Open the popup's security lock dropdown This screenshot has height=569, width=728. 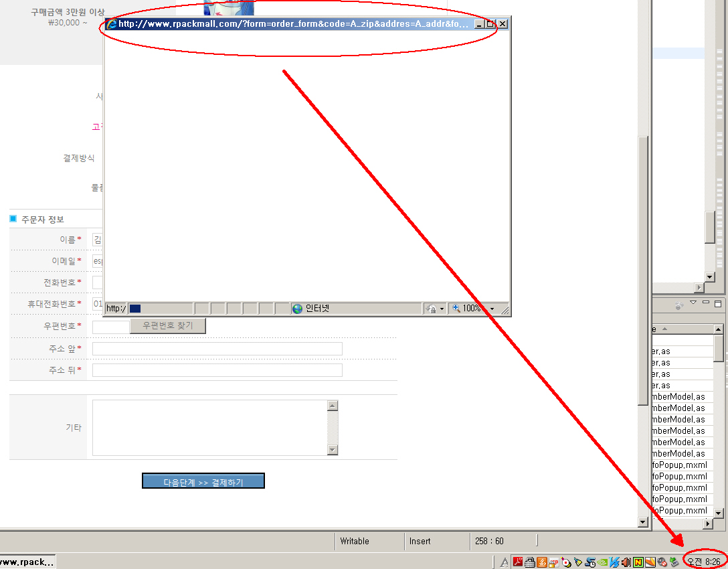pos(442,309)
